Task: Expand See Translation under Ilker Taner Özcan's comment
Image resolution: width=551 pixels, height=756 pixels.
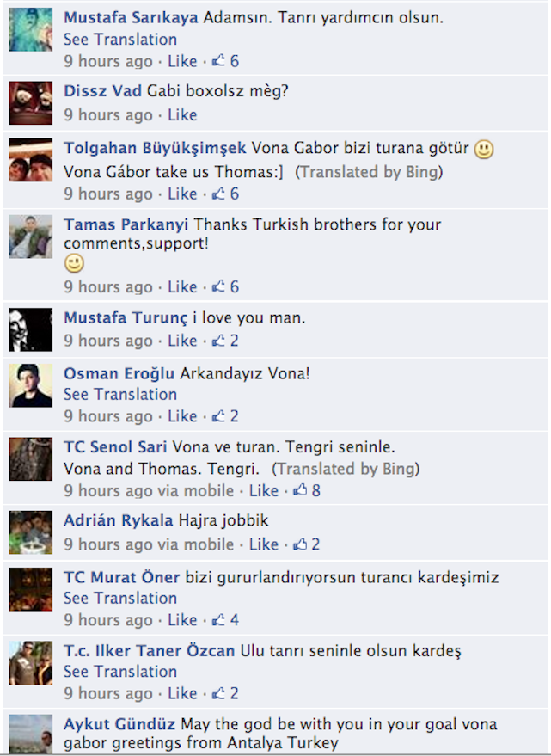Action: click(x=120, y=672)
